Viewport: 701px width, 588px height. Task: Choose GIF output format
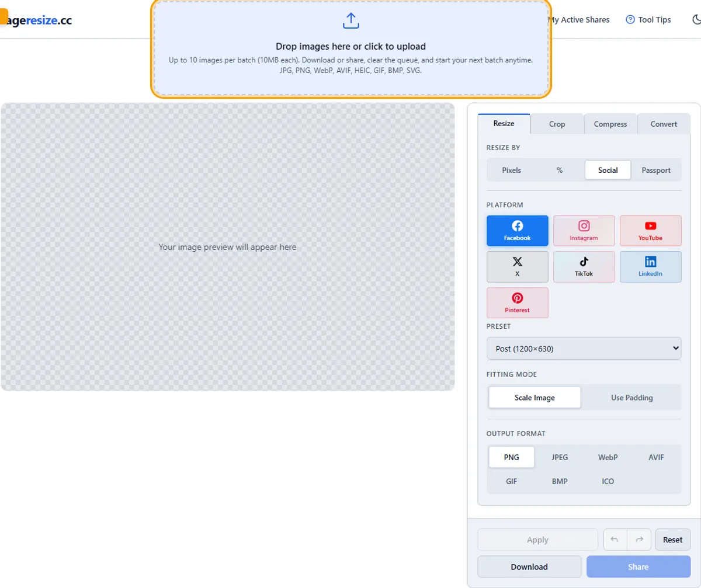512,482
